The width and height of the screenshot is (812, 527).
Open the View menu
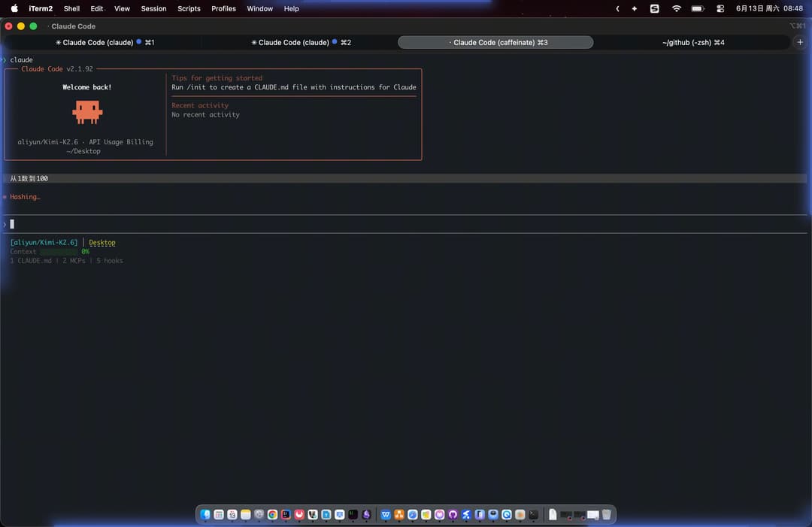pos(123,8)
